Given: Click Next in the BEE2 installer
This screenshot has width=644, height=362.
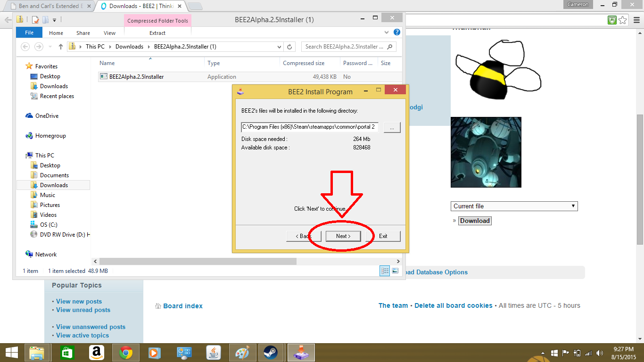Looking at the screenshot, I should click(x=343, y=236).
